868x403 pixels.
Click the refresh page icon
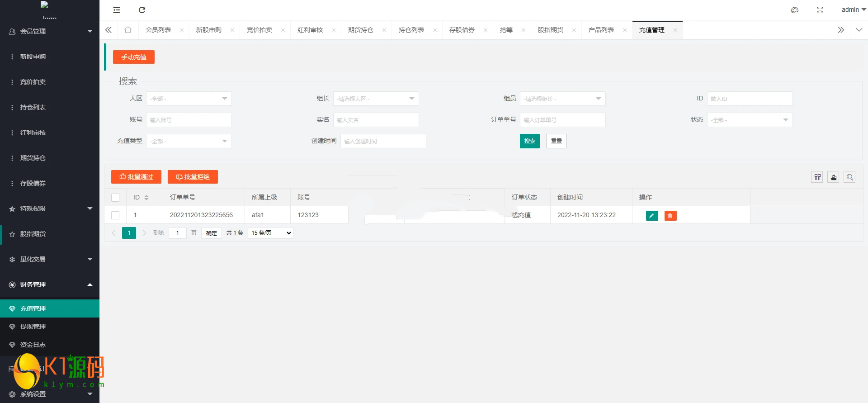(142, 10)
